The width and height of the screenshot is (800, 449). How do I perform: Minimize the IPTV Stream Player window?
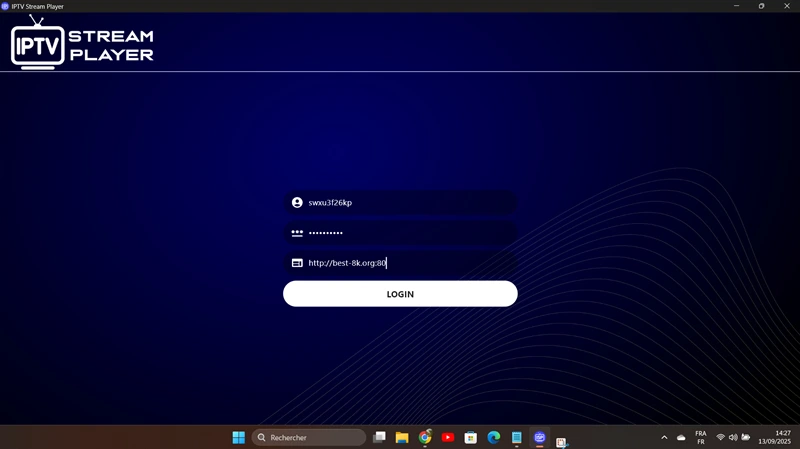[x=736, y=6]
